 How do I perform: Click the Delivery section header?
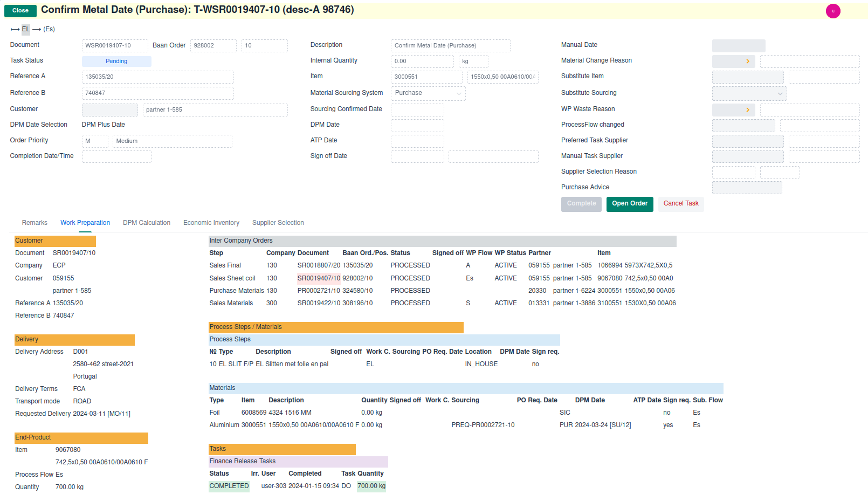(x=74, y=340)
